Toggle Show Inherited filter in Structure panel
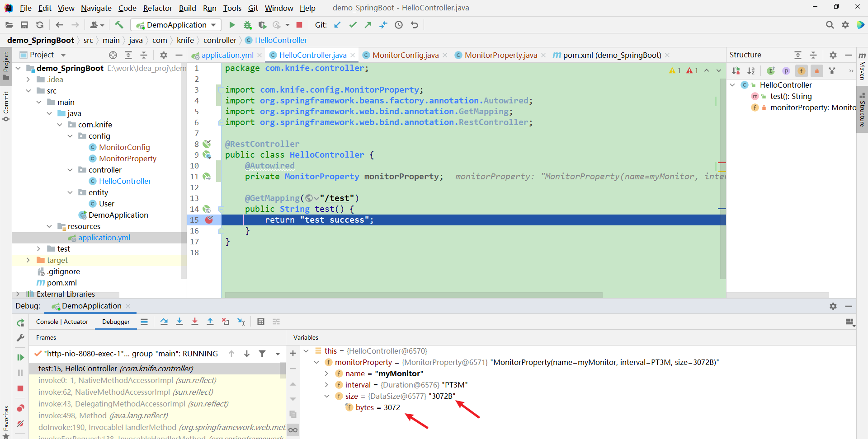The image size is (868, 439). tap(771, 71)
